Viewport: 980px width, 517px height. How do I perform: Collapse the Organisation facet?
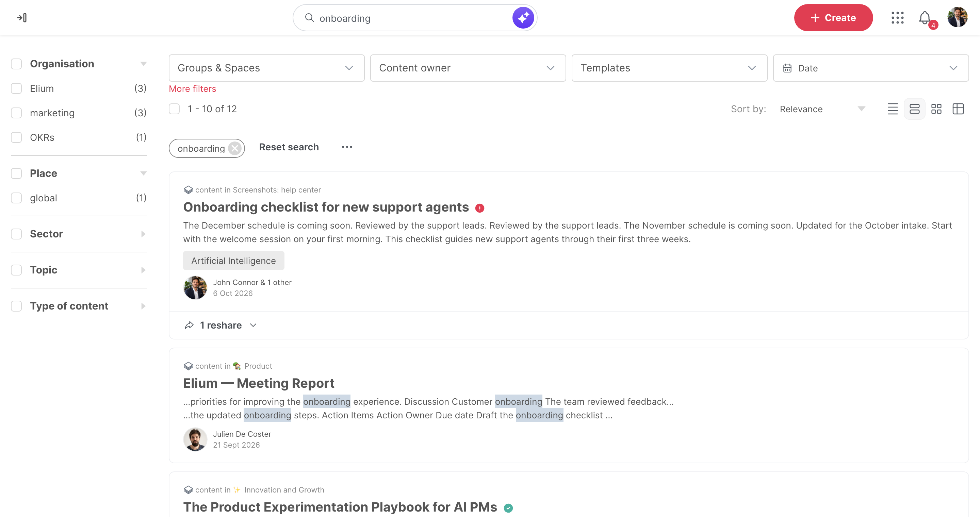pyautogui.click(x=143, y=64)
